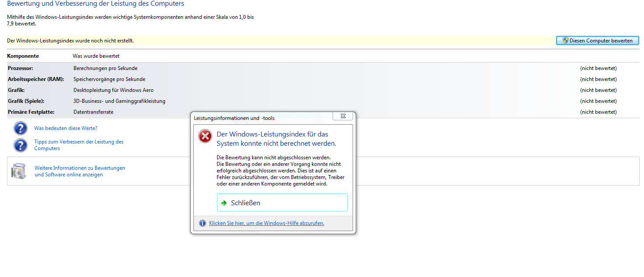
Task: Open 'Weitere Informationen zu Bewertungen' link
Action: pos(80,171)
